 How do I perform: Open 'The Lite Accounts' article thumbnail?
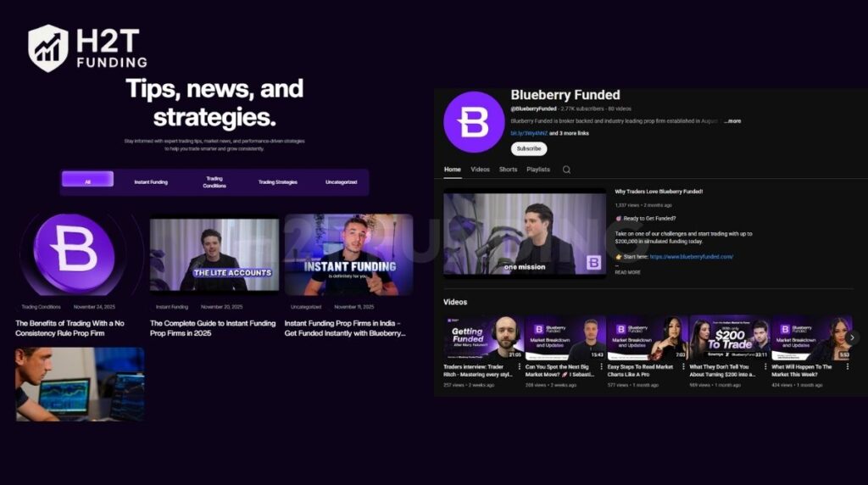coord(214,255)
